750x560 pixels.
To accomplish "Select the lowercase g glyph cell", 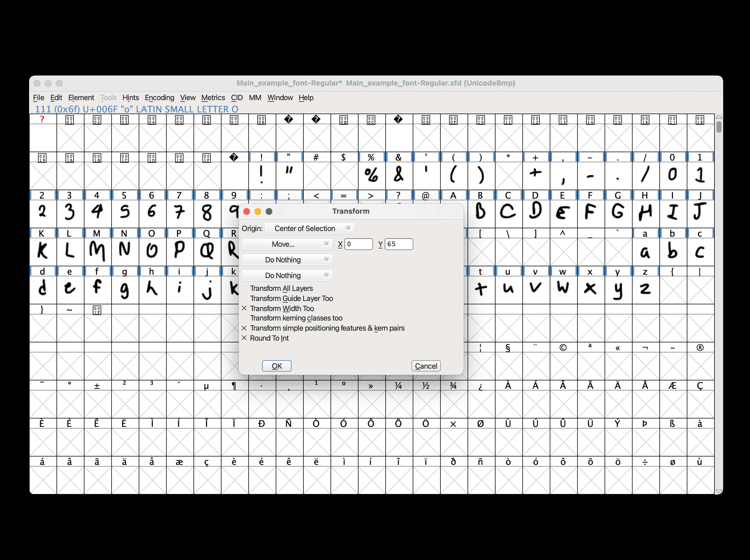I will coord(125,290).
